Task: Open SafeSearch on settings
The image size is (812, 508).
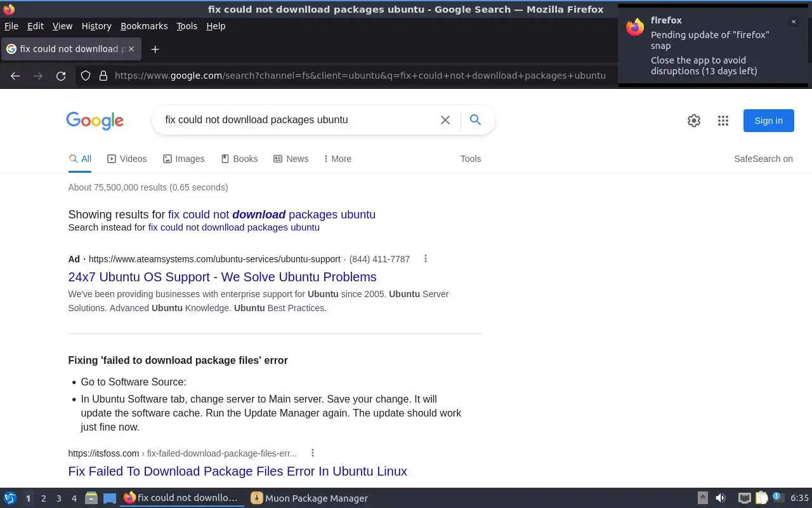Action: pyautogui.click(x=763, y=159)
